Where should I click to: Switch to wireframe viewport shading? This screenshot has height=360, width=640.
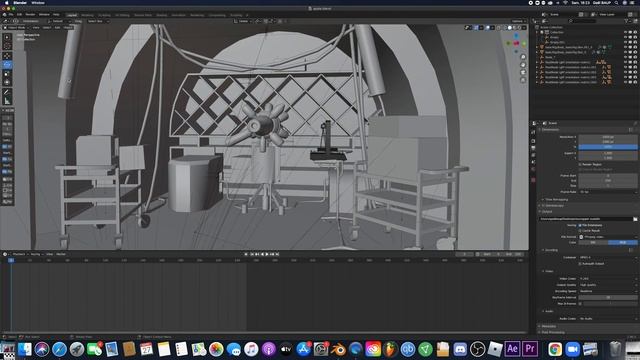point(504,28)
